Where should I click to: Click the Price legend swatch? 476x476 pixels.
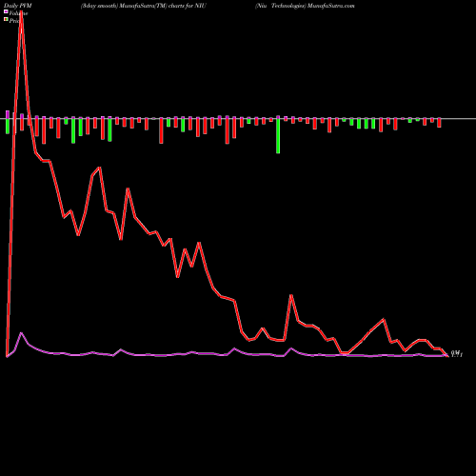click(6, 20)
